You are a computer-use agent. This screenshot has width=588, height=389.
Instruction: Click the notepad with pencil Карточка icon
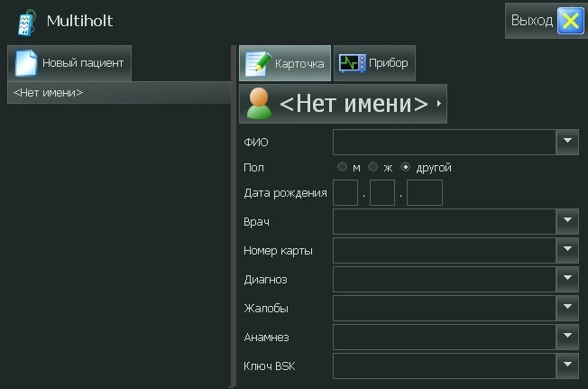click(258, 64)
